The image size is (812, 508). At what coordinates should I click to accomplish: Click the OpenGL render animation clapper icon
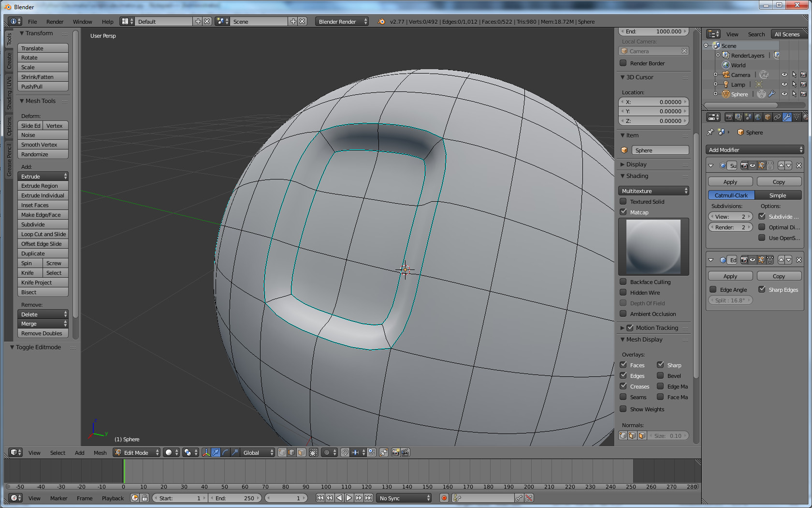[x=405, y=452]
